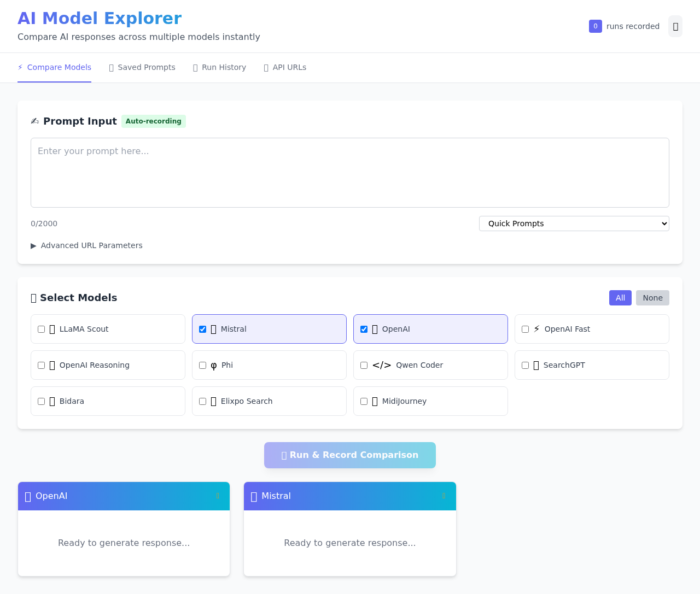Toggle the dark mode icon in the header
The height and width of the screenshot is (594, 700).
(675, 26)
